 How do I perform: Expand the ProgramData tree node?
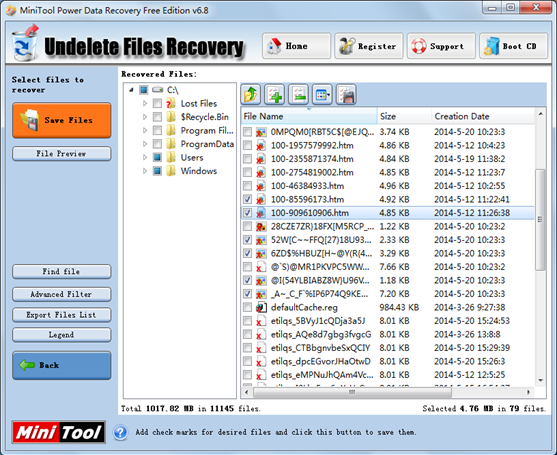[x=145, y=144]
